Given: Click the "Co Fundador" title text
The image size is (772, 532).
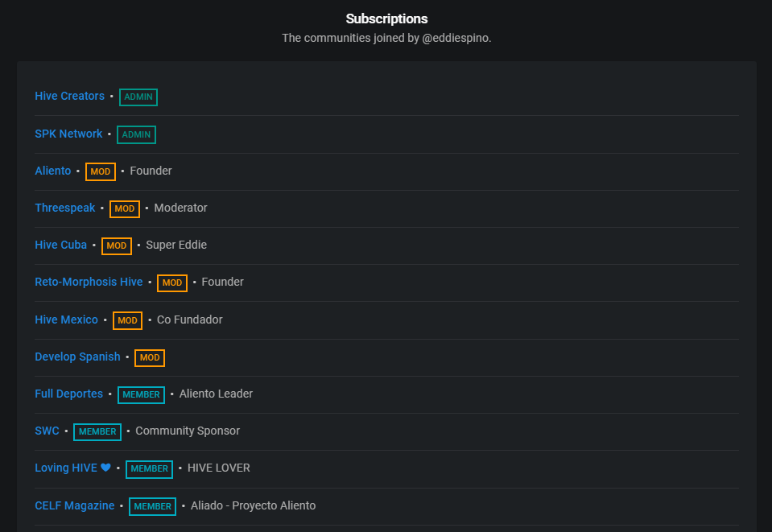Looking at the screenshot, I should [x=189, y=320].
